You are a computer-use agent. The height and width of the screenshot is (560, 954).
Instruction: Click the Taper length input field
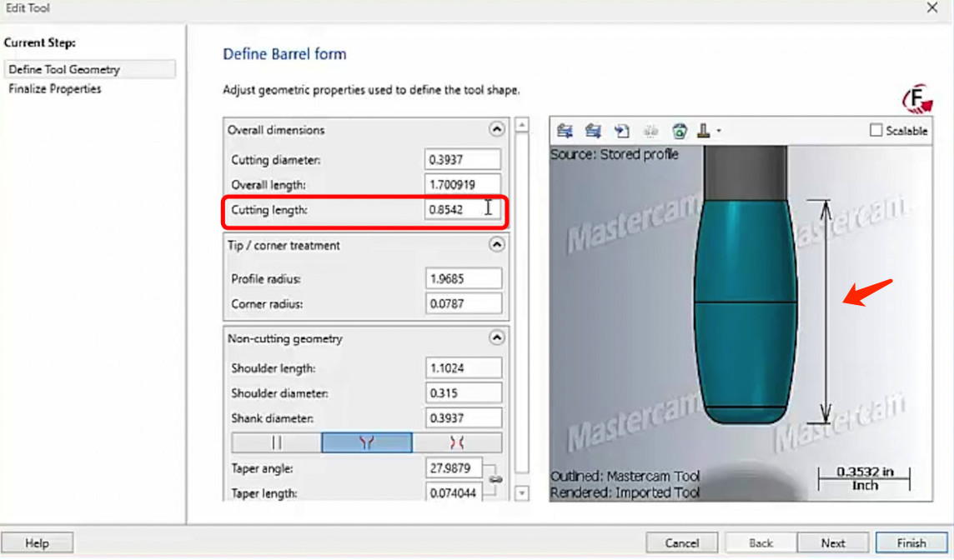454,493
